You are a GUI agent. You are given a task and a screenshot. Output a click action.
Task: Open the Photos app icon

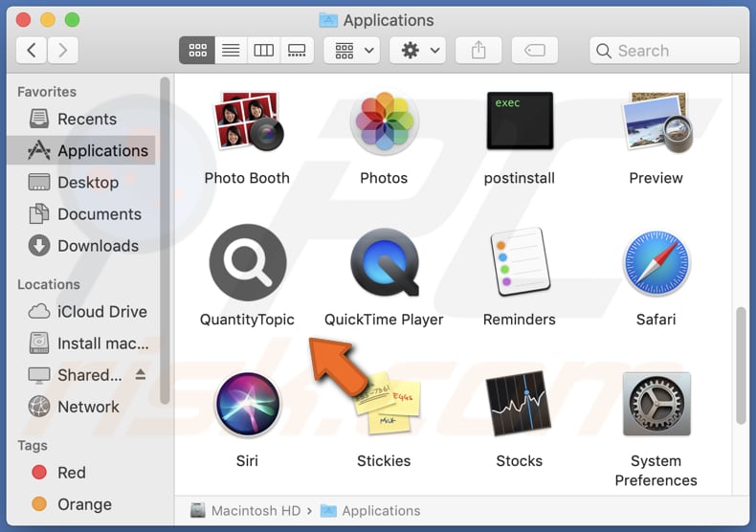click(x=385, y=122)
